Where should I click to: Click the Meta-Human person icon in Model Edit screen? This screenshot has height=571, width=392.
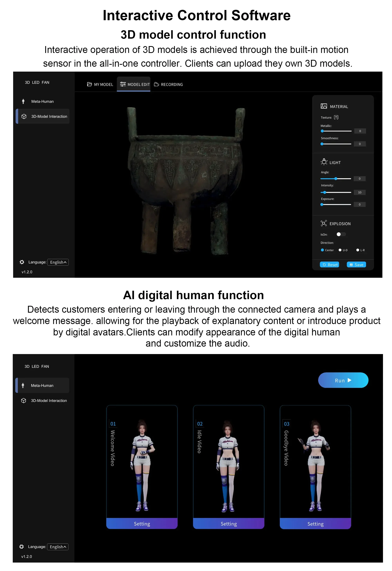23,101
